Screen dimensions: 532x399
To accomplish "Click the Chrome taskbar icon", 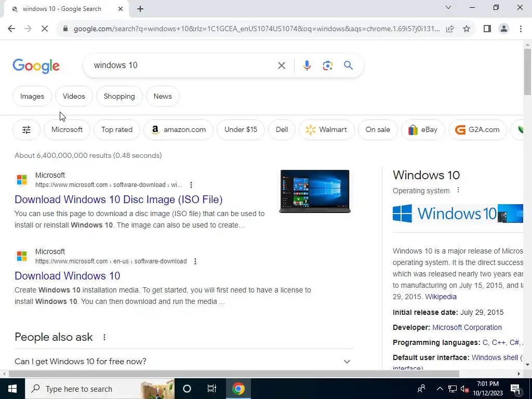I will click(238, 389).
